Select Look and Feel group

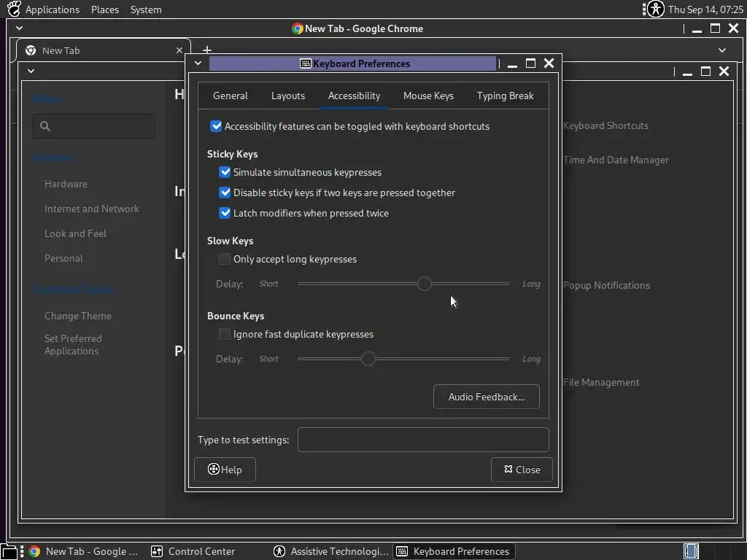click(75, 233)
